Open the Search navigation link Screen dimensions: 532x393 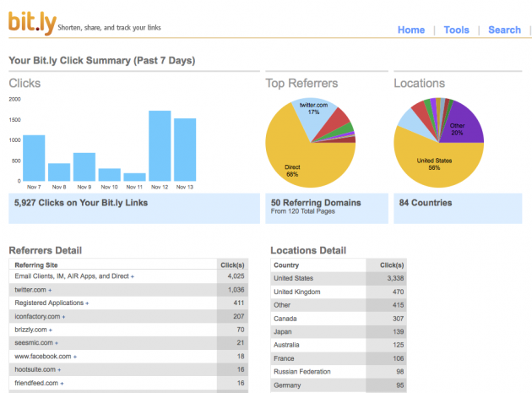point(504,30)
